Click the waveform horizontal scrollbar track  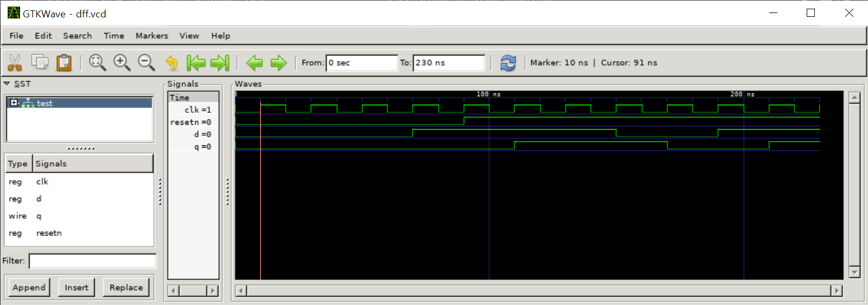click(539, 291)
